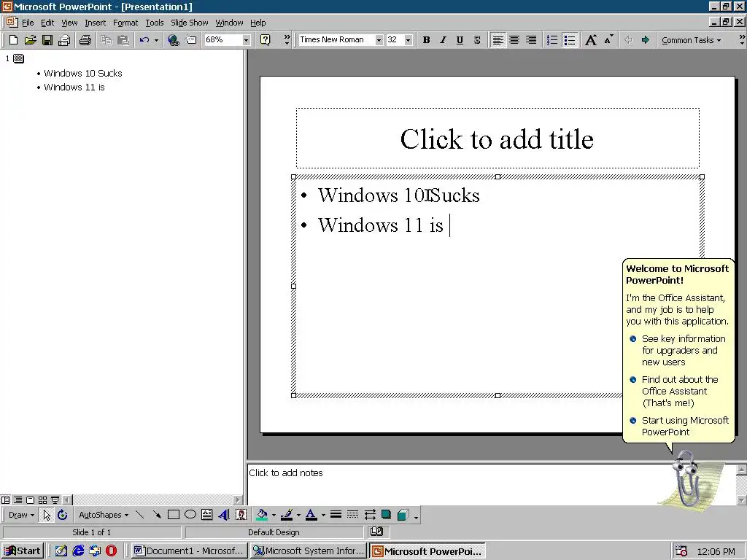Insert WordArt

pos(224,515)
